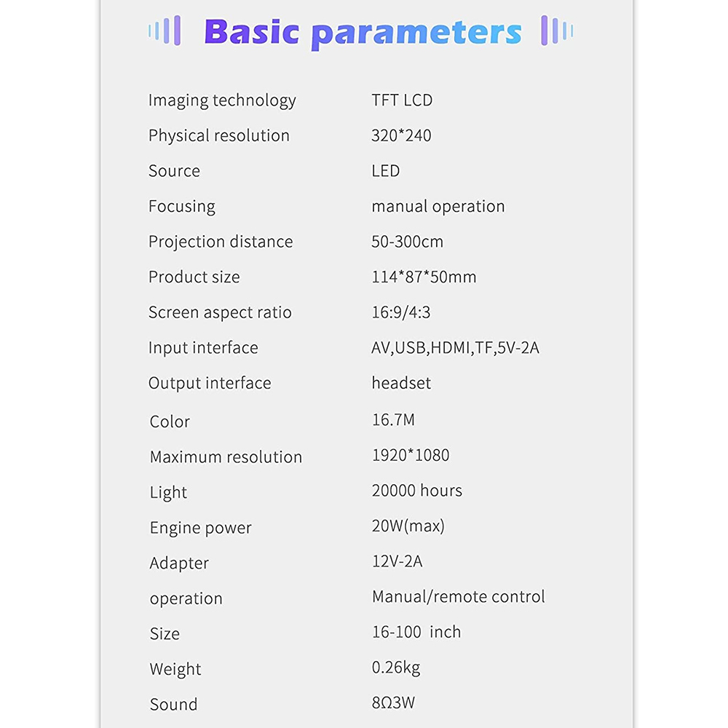Click the TFT LCD value
This screenshot has width=728, height=728.
tap(402, 100)
